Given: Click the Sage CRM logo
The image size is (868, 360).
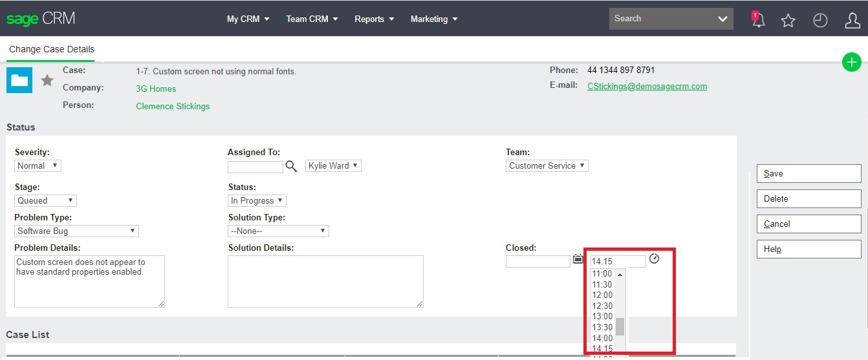Looking at the screenshot, I should 41,19.
